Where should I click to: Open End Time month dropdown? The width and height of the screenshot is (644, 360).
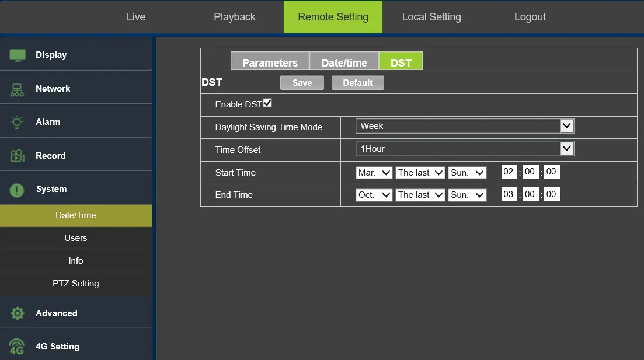[374, 194]
